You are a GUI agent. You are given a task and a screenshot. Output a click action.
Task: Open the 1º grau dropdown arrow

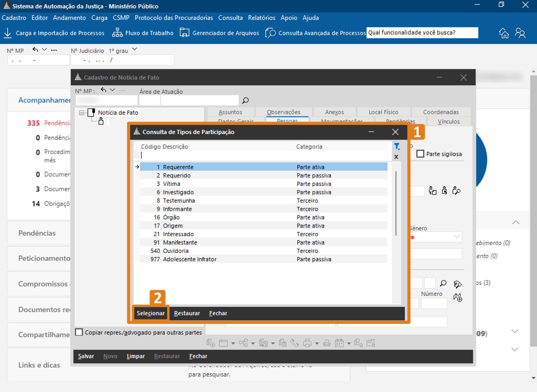pyautogui.click(x=135, y=49)
